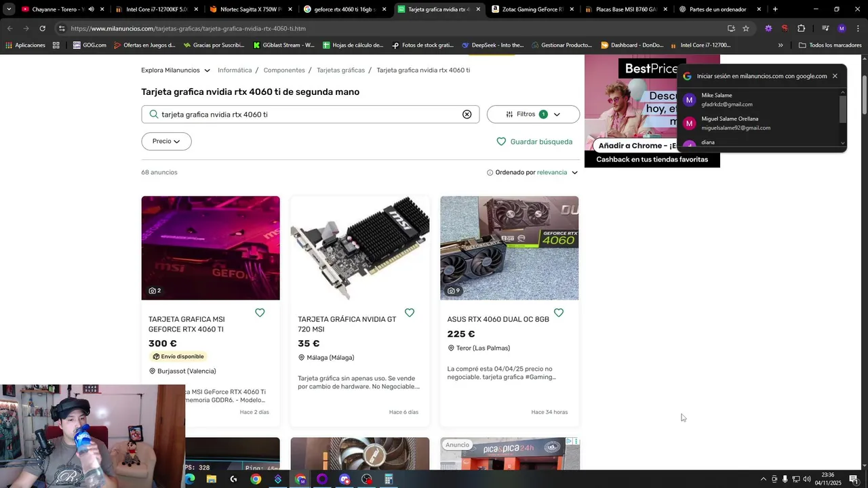The image size is (868, 488).
Task: Click the site information icon in address bar
Action: pos(62,28)
